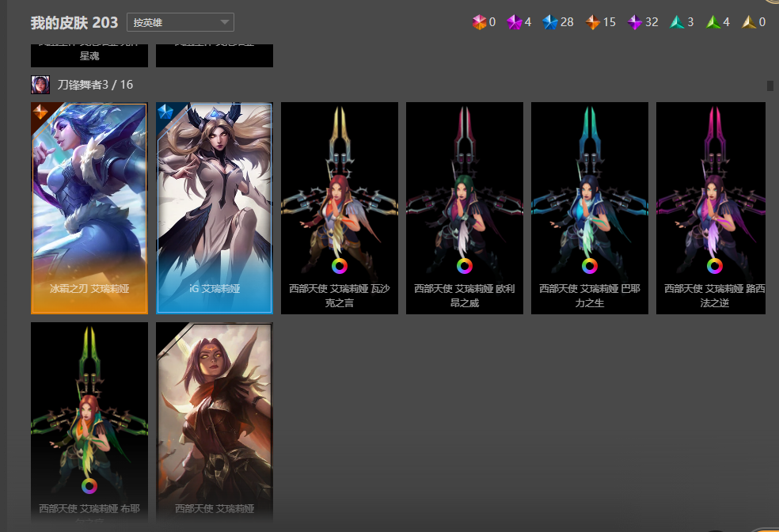Viewport: 779px width, 532px height.
Task: Click the 西部天使 艾瑞莉娅 巴耶力之生 name text
Action: pos(590,295)
